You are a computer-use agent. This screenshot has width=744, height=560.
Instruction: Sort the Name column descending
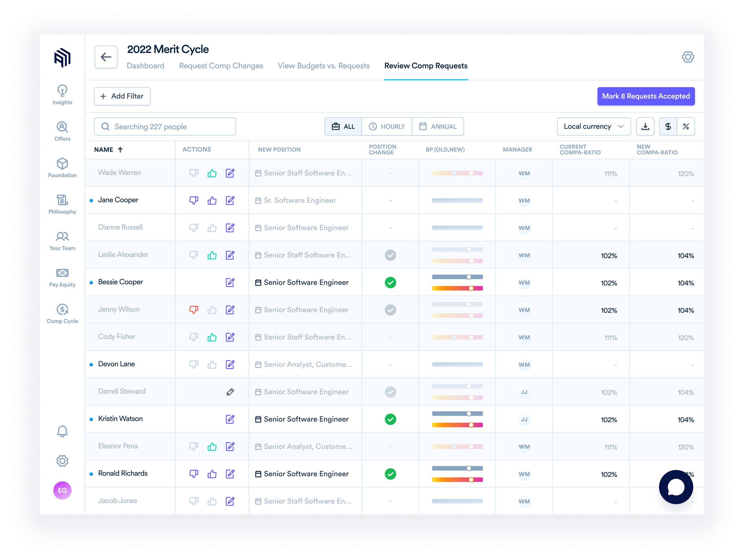[x=120, y=150]
